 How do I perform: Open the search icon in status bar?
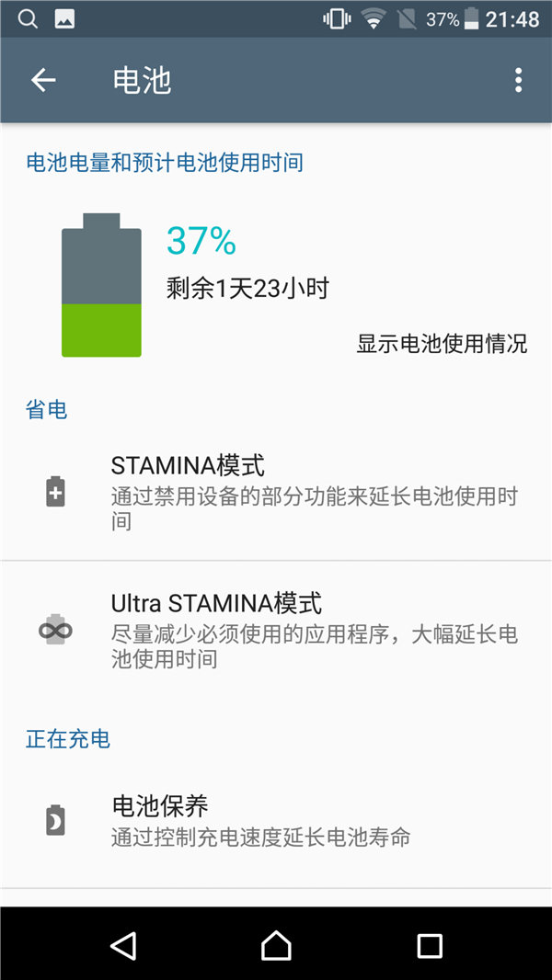[x=25, y=18]
